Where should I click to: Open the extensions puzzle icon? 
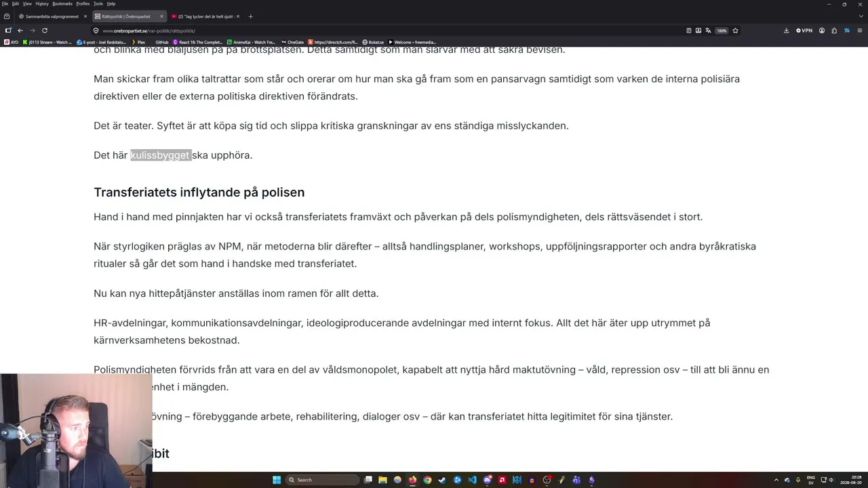(x=834, y=30)
